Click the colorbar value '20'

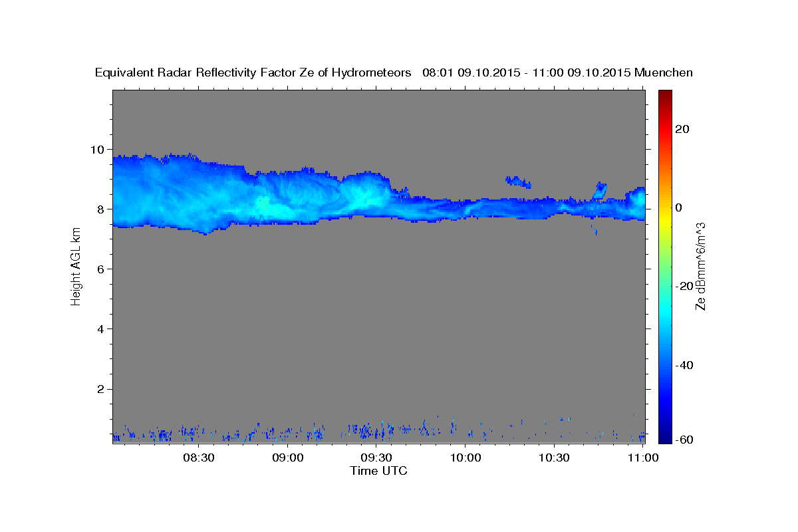(x=683, y=128)
